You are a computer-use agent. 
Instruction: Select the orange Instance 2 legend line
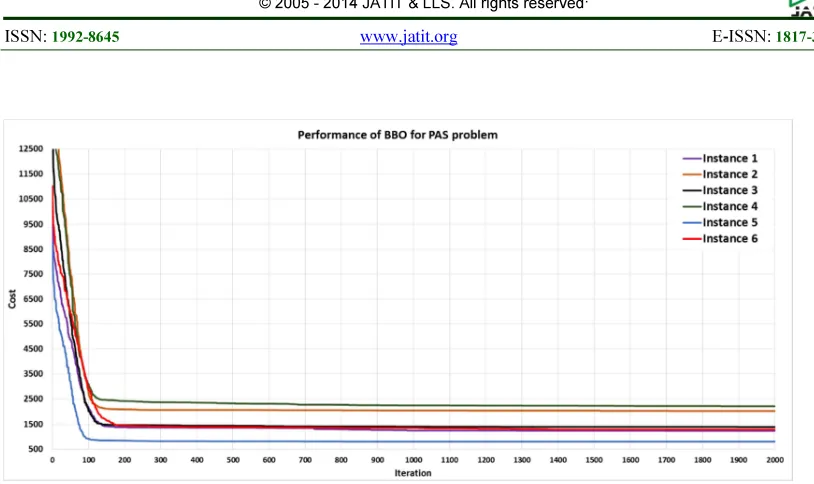coord(692,174)
